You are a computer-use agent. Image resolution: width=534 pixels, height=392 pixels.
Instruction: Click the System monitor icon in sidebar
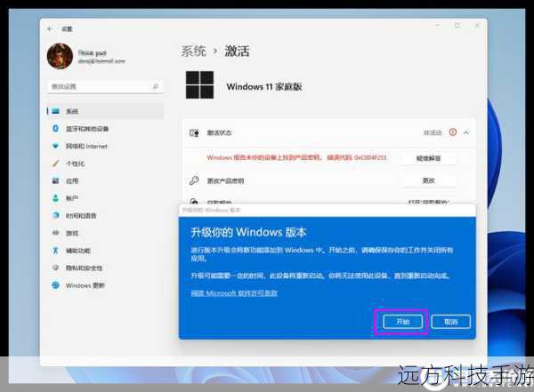pyautogui.click(x=55, y=111)
